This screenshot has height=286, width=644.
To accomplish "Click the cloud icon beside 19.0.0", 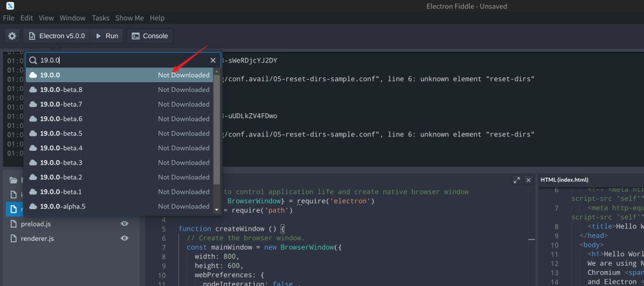I will [33, 75].
